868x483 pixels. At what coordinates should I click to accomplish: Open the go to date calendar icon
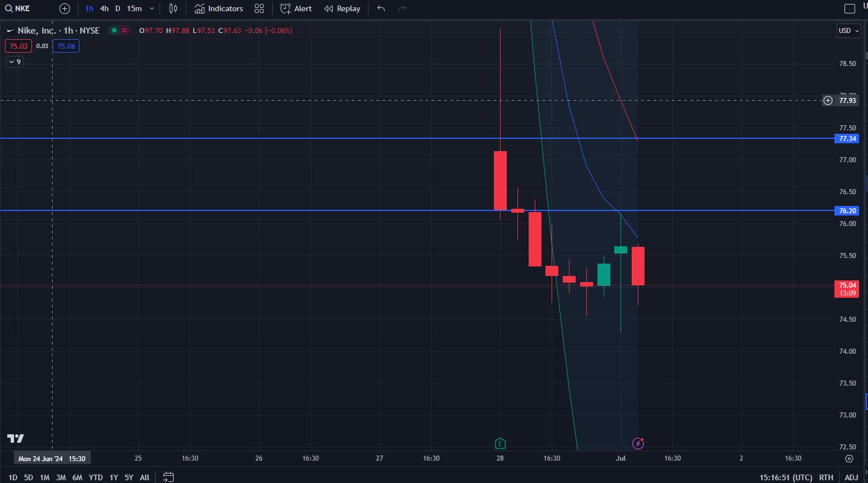click(x=168, y=477)
